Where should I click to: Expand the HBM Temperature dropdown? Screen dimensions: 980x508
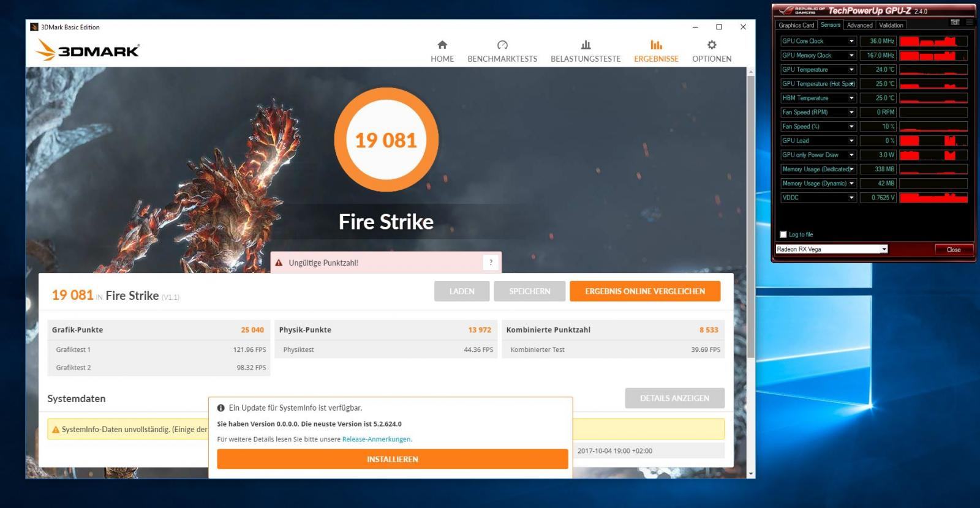(x=851, y=98)
